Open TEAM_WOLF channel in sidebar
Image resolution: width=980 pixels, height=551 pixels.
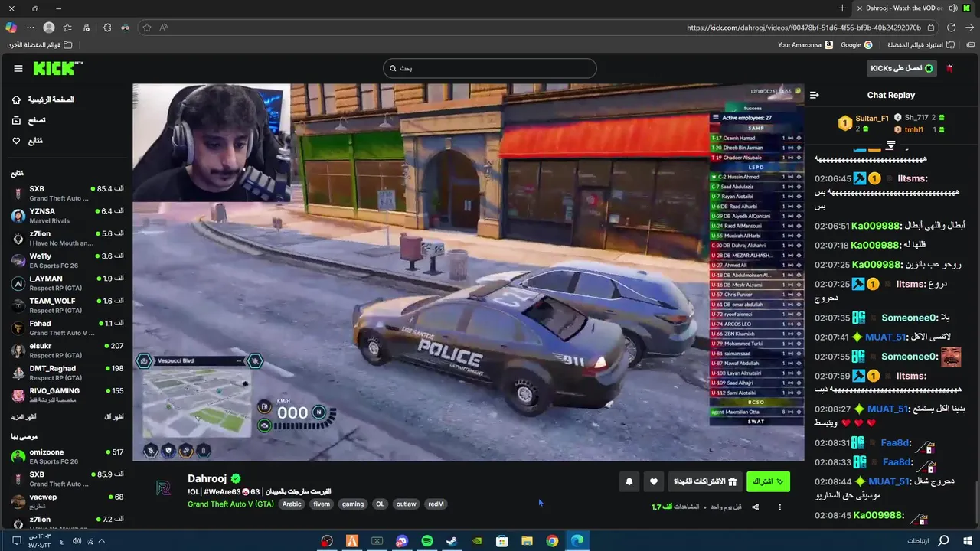[67, 305]
